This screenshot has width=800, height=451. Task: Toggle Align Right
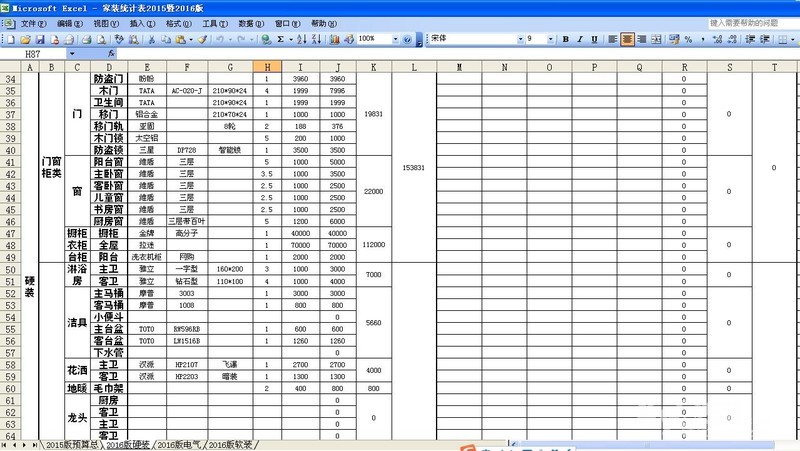click(642, 39)
